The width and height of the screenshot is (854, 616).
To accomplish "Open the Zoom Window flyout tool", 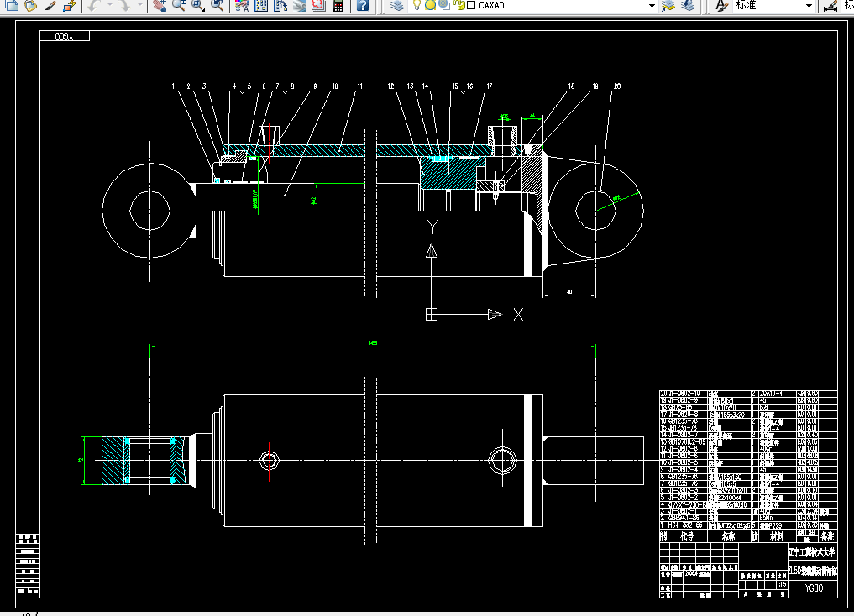I will click(x=197, y=5).
